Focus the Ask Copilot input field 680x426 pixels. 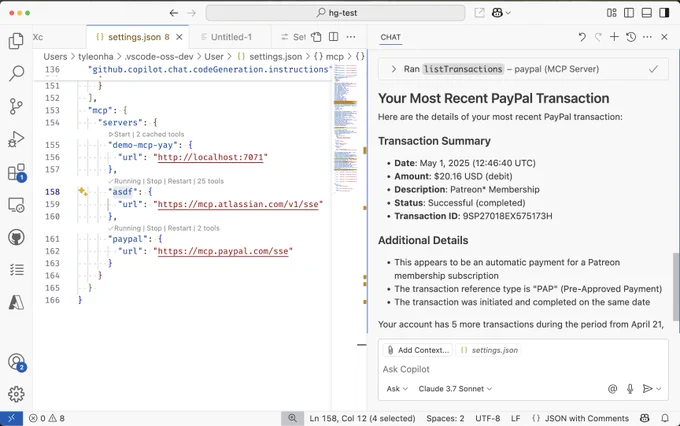click(x=523, y=369)
